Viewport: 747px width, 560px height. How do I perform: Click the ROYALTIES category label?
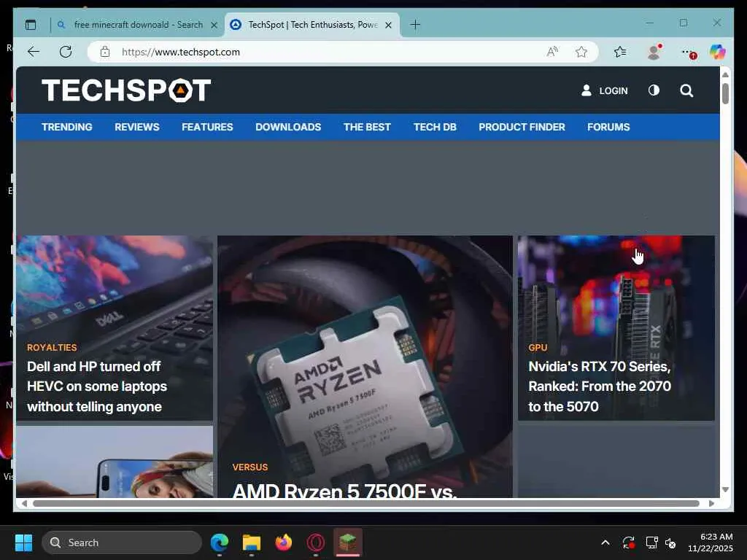(x=52, y=348)
